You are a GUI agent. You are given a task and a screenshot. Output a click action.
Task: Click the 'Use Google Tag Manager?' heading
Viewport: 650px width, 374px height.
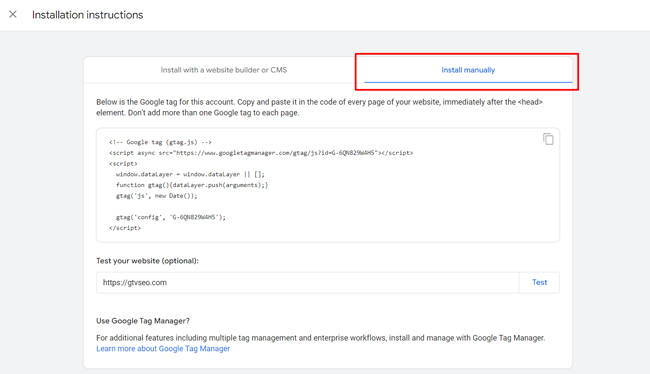coord(143,321)
